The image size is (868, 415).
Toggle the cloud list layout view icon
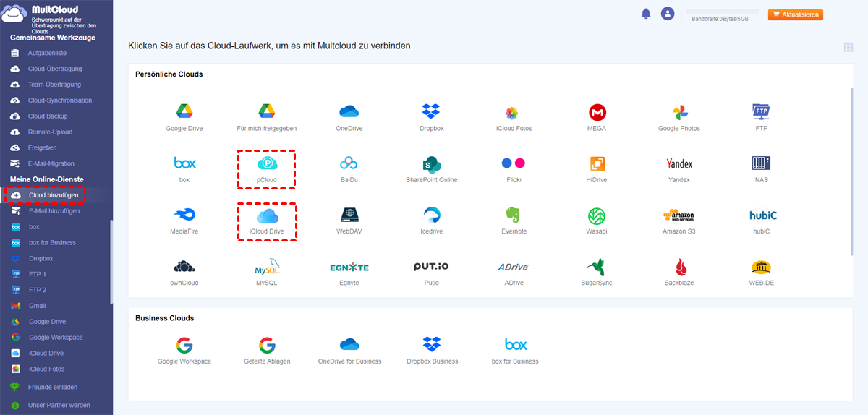[x=848, y=48]
